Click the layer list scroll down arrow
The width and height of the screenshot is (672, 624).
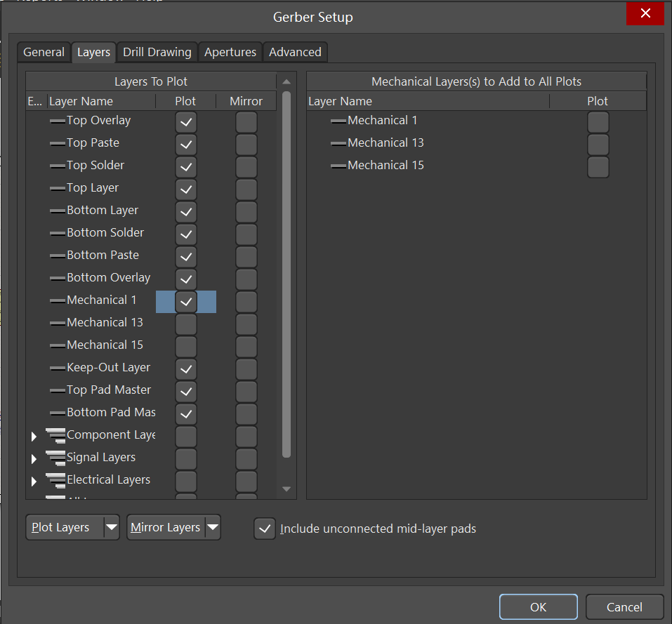click(x=286, y=489)
